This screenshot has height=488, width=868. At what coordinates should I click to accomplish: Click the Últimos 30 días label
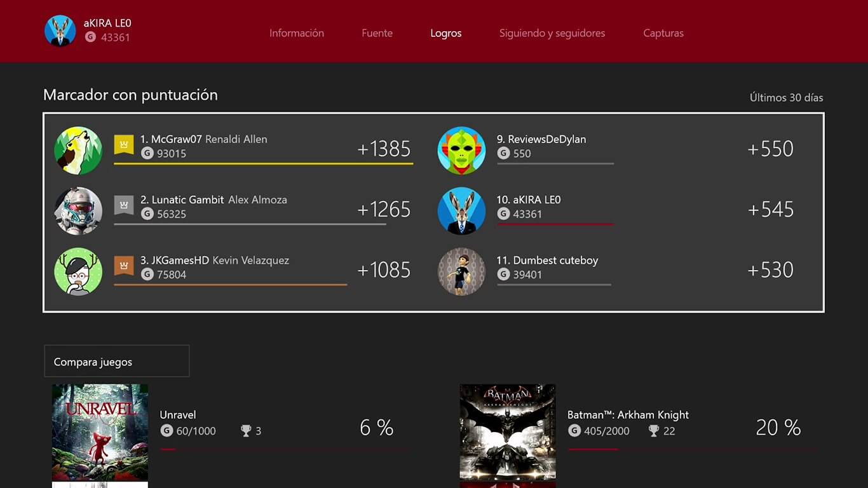pos(786,97)
